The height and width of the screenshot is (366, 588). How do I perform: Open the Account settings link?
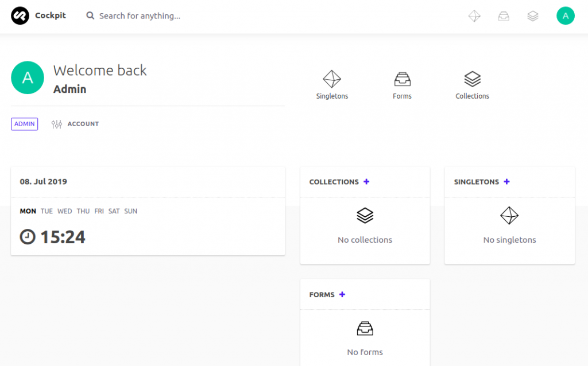pyautogui.click(x=75, y=124)
